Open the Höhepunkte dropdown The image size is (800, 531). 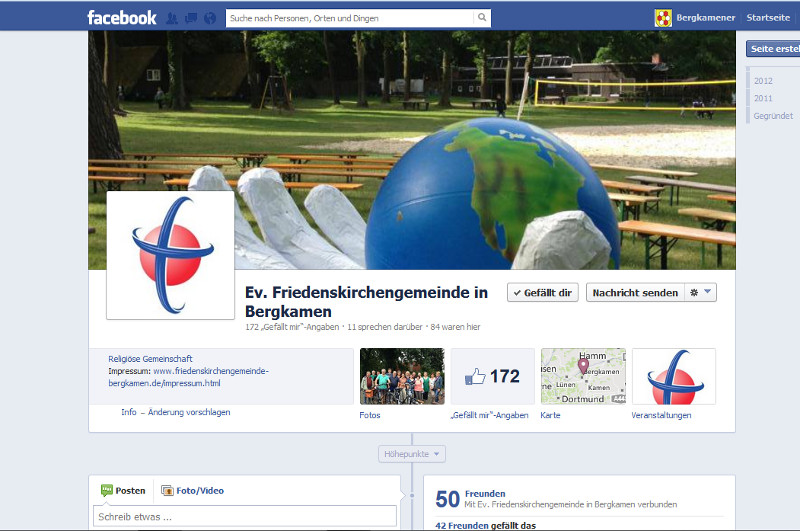(x=412, y=453)
